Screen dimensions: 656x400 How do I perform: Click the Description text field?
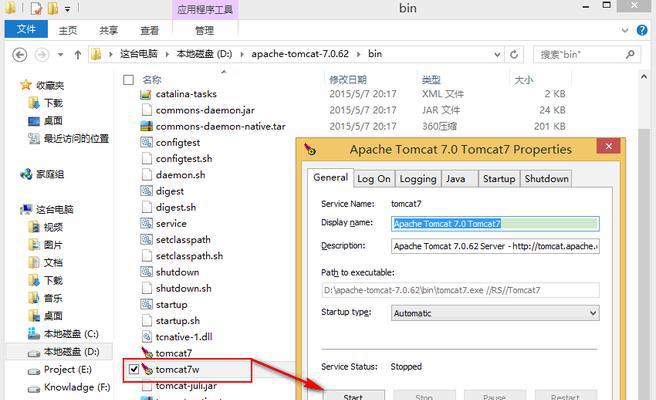click(495, 246)
